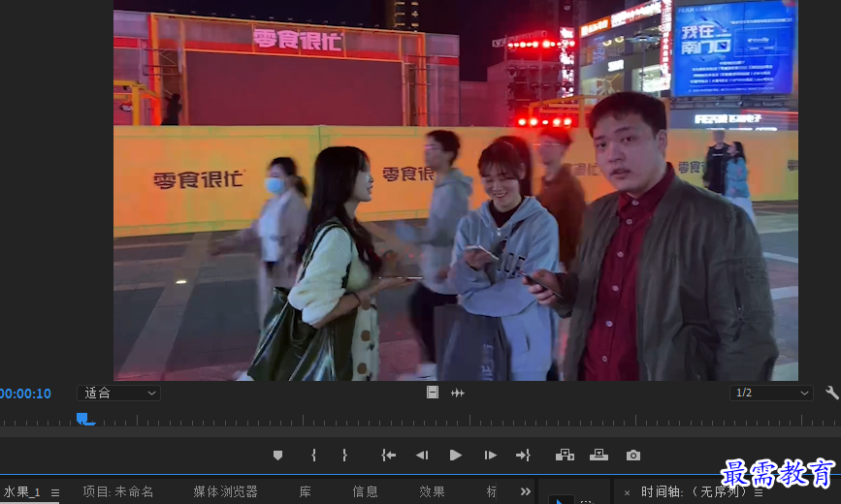Mark In point with the left brace
This screenshot has width=841, height=504.
point(313,456)
